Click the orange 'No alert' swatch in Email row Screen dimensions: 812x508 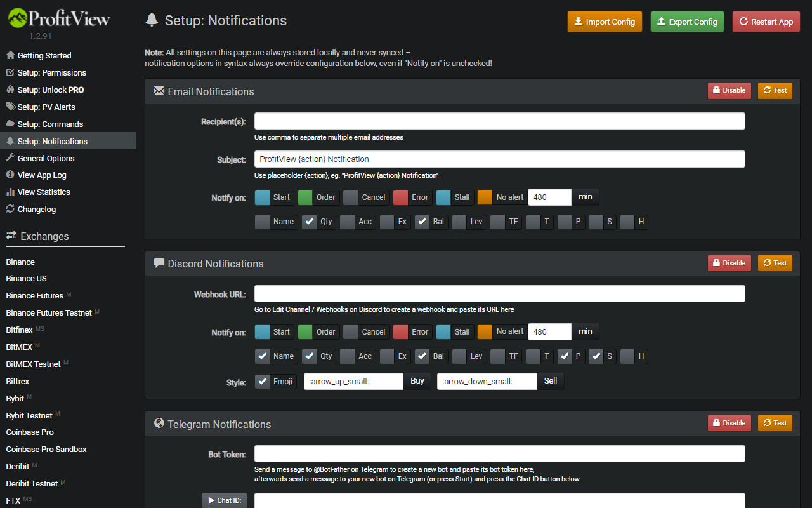(x=485, y=197)
